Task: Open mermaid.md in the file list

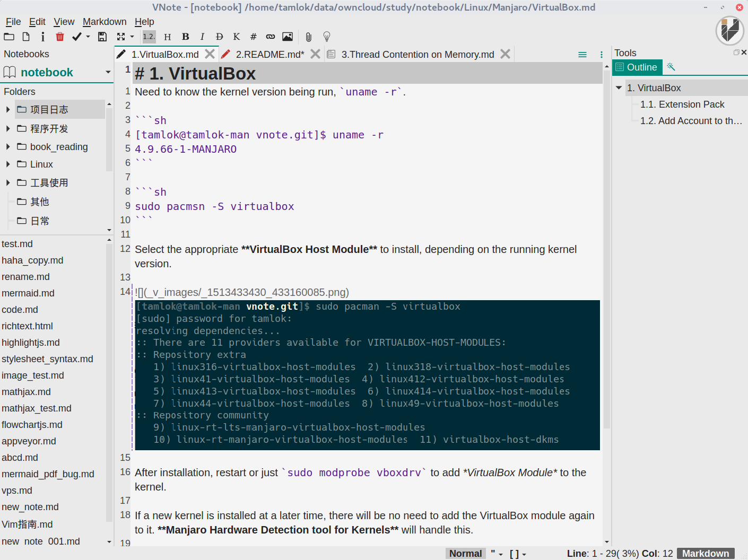Action: click(28, 293)
